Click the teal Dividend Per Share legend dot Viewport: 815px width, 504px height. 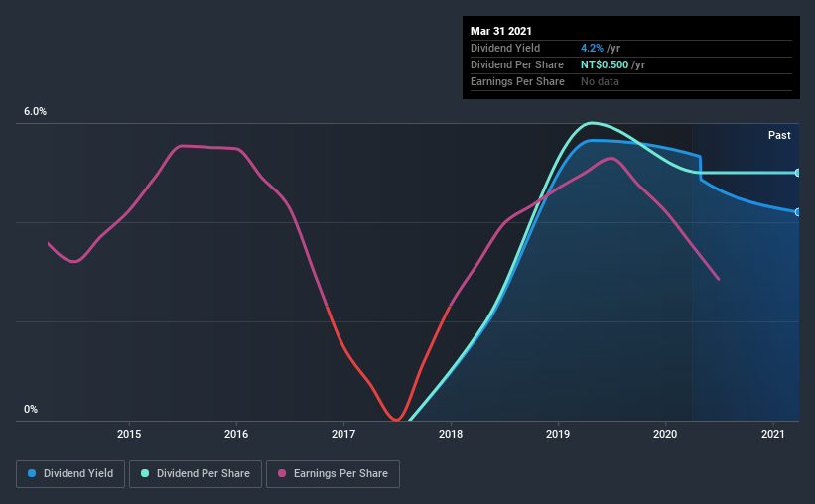pyautogui.click(x=145, y=473)
